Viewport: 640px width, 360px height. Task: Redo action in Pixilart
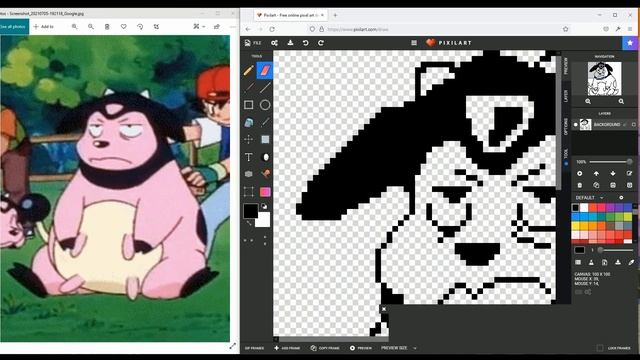[321, 43]
